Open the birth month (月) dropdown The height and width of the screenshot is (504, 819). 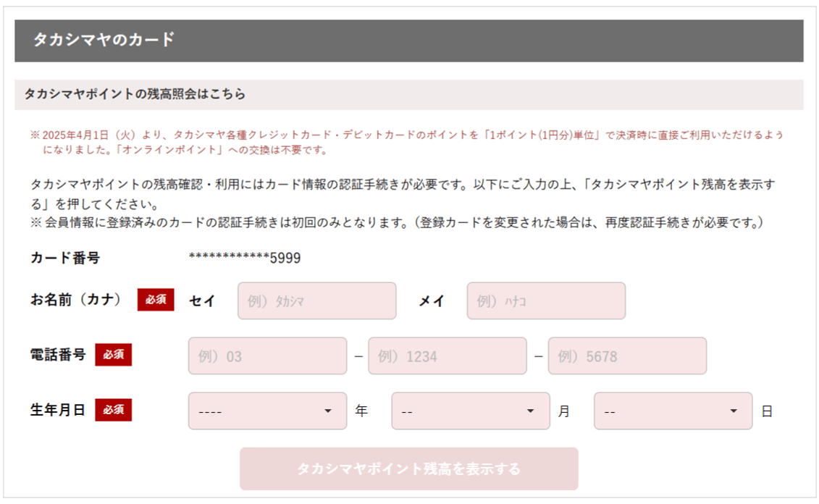coord(470,411)
